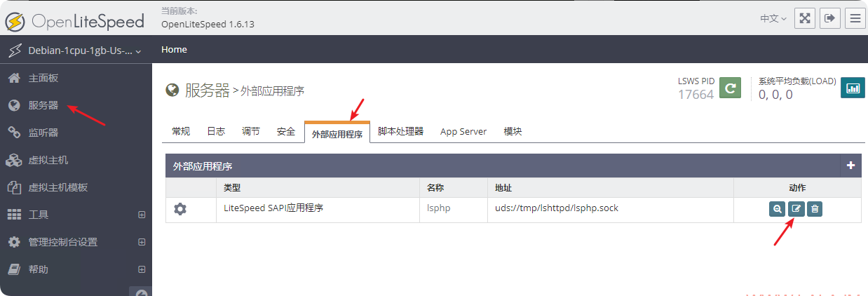Click the OpenLiteSpeed logo
Screen dimensions: 868x296
tap(75, 20)
